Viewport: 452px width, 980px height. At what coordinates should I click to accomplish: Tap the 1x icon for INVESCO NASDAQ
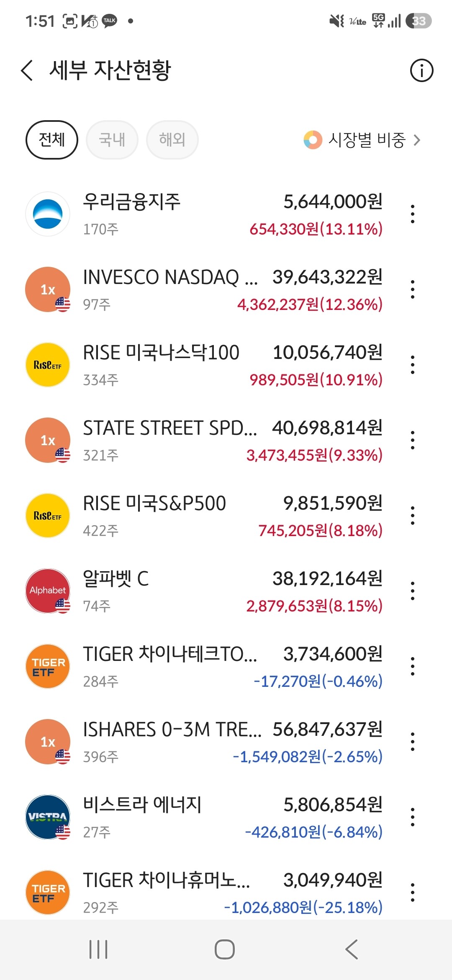pos(48,289)
